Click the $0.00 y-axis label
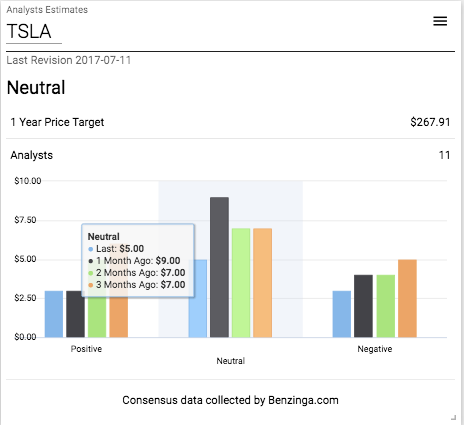Viewport: 464px width, 425px height. (25, 337)
